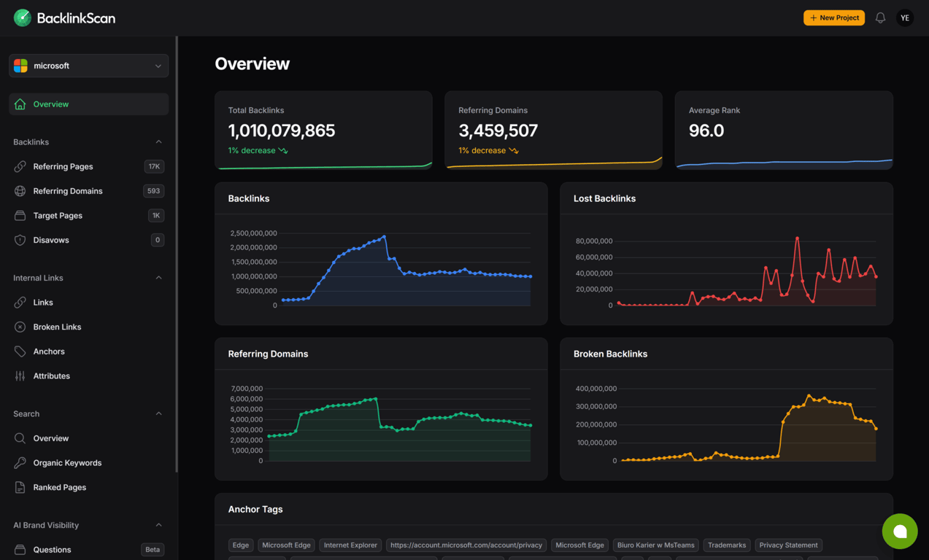Click the account.microsoft.com privacy anchor tag
Screen dimensions: 929x560
(x=466, y=545)
